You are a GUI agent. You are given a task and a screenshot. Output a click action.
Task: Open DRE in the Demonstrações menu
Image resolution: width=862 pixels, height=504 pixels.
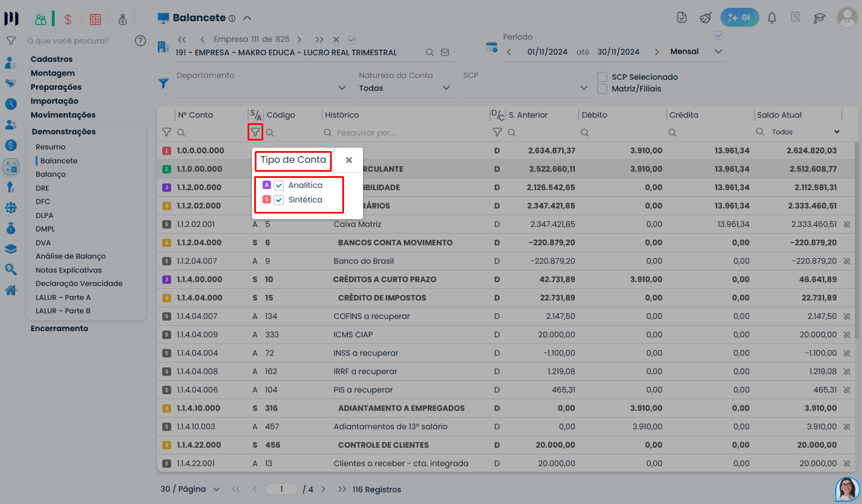(42, 188)
